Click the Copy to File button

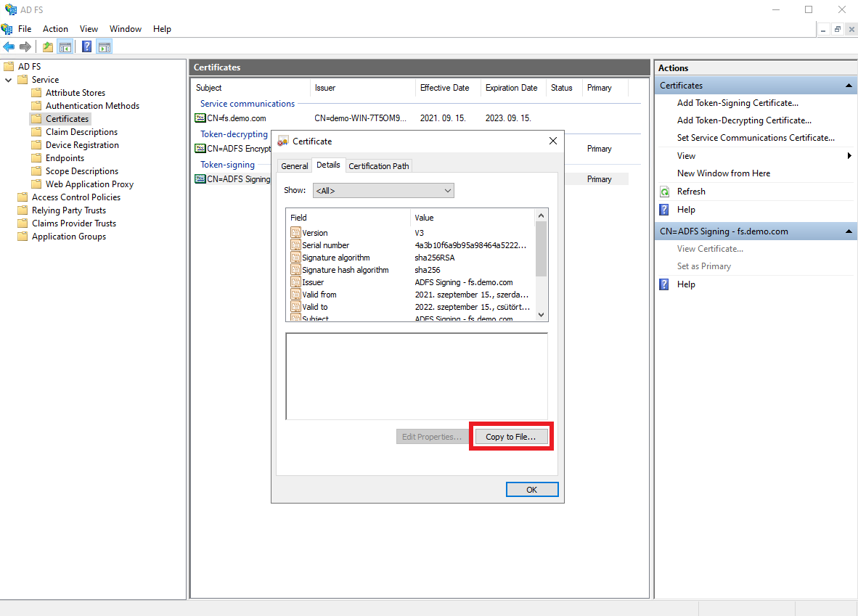point(510,436)
